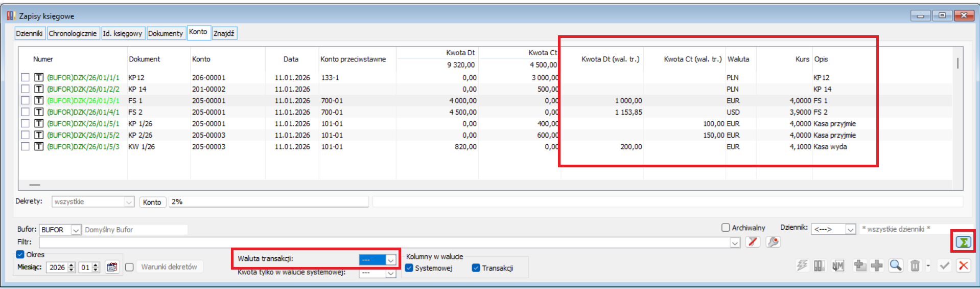Image resolution: width=980 pixels, height=289 pixels.
Task: Click the green sigma summation icon
Action: [x=963, y=242]
